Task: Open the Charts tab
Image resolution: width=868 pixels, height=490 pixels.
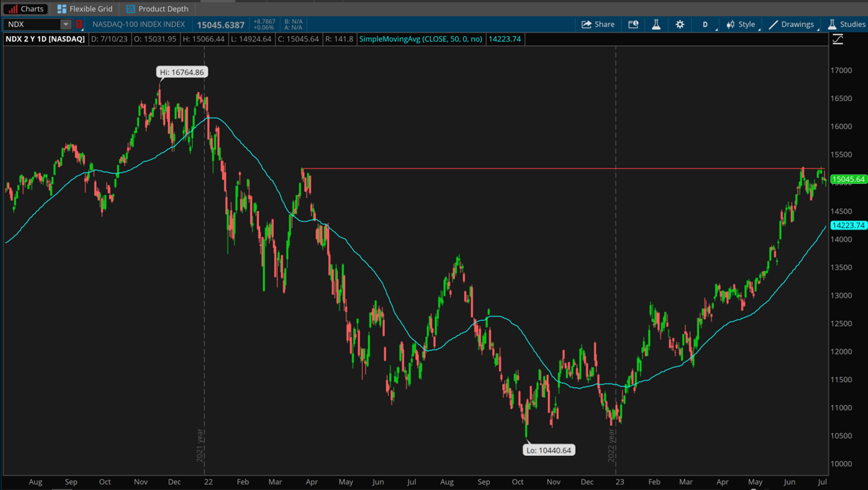Action: (26, 9)
